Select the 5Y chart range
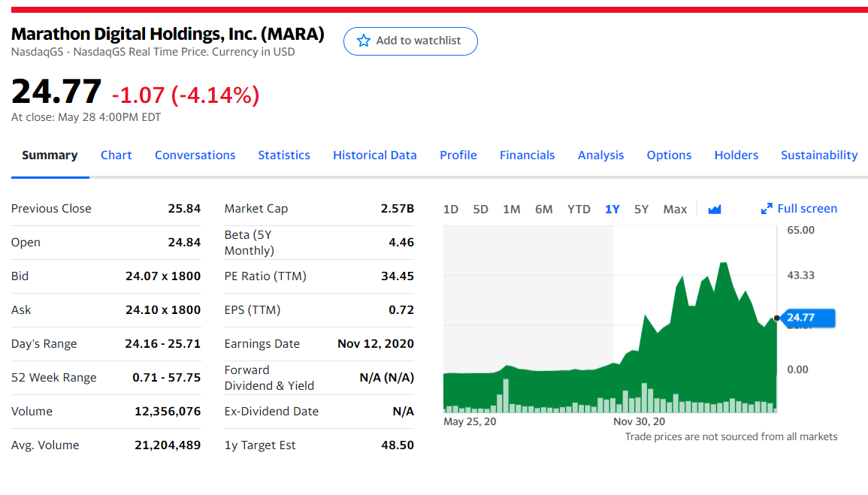 641,209
